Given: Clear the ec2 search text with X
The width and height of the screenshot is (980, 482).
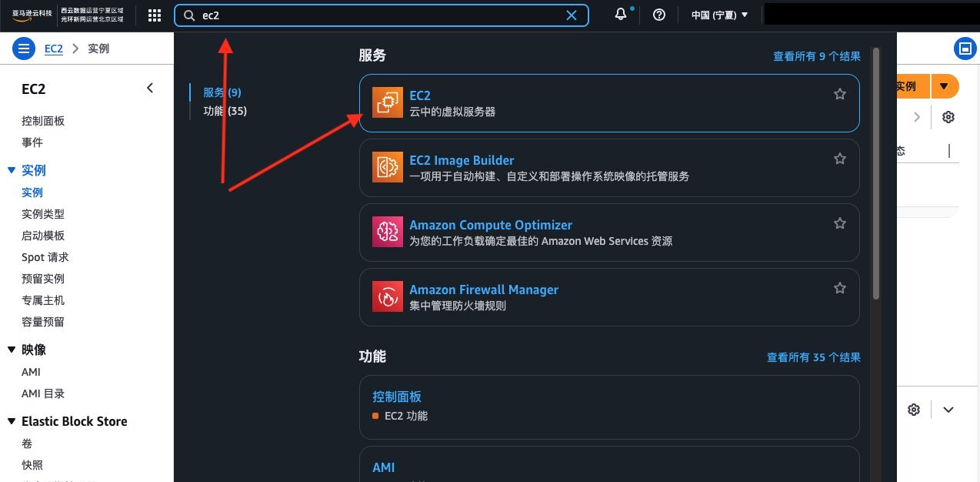Looking at the screenshot, I should tap(572, 15).
